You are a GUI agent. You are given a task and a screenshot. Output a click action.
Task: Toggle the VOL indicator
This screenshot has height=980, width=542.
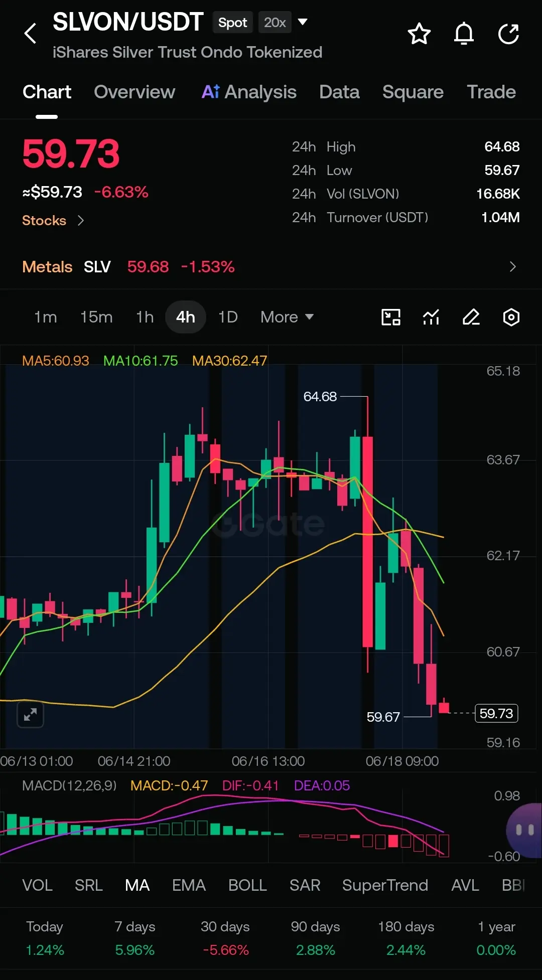[x=37, y=885]
